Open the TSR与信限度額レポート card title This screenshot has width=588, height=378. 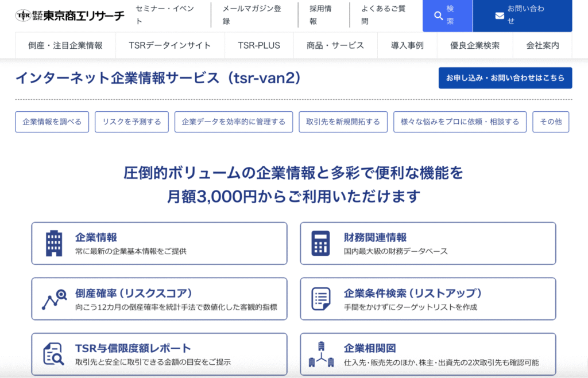[133, 348]
